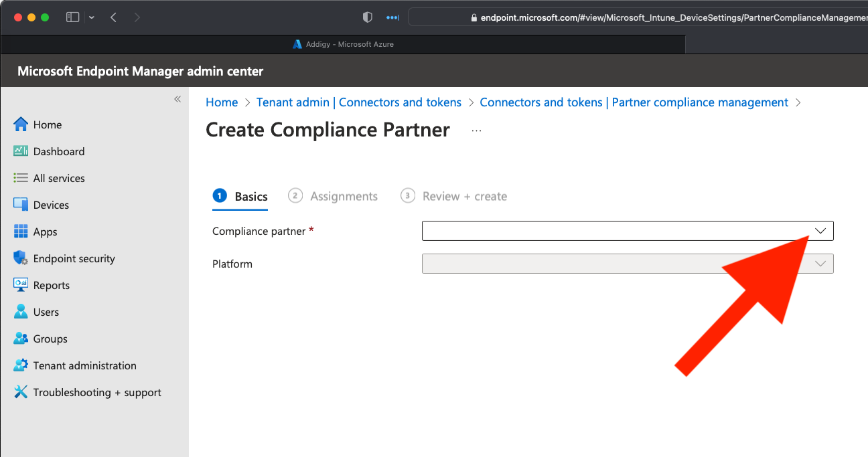Select the Basics step tab
This screenshot has height=457, width=868.
(240, 196)
